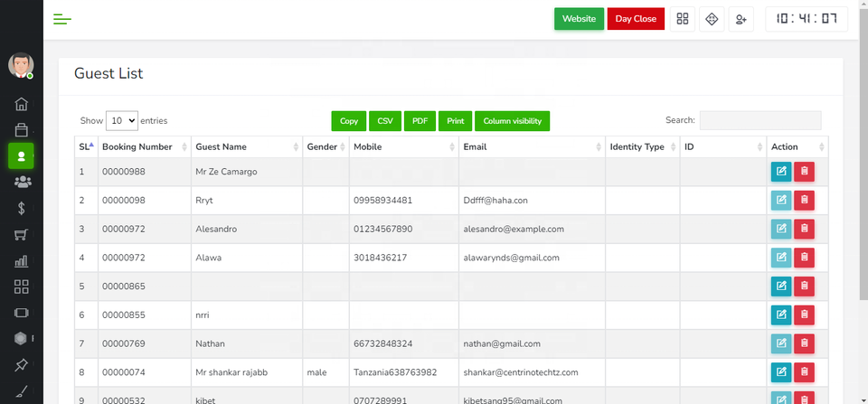Image resolution: width=868 pixels, height=404 pixels.
Task: Export the guest list as PDF
Action: pyautogui.click(x=420, y=121)
